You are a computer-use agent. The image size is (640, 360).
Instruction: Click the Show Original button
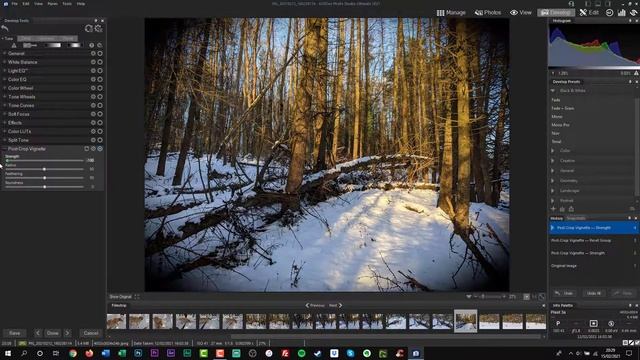(121, 297)
